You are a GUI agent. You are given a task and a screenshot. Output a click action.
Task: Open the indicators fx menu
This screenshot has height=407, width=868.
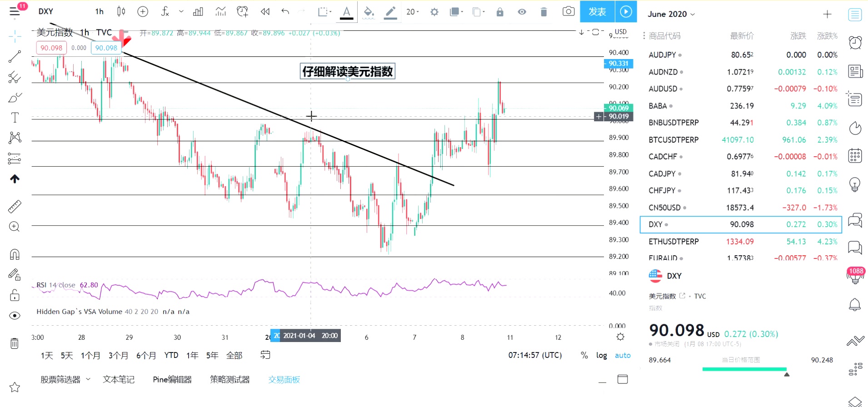165,11
